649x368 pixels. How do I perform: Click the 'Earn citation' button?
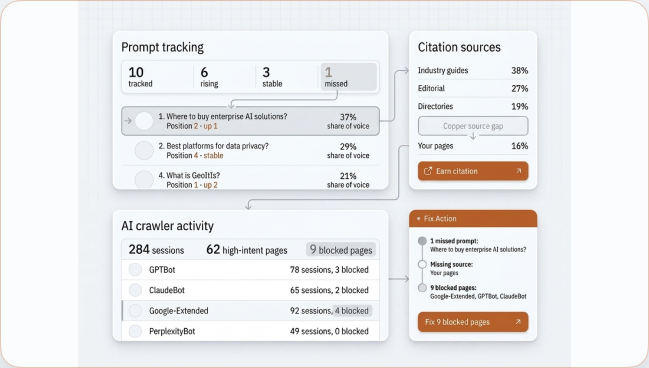[473, 171]
